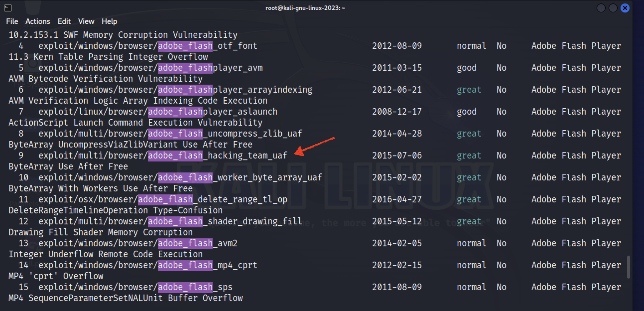
Task: Click 'ActionScript Launch Command Execution Vulnerability' text
Action: (x=136, y=123)
